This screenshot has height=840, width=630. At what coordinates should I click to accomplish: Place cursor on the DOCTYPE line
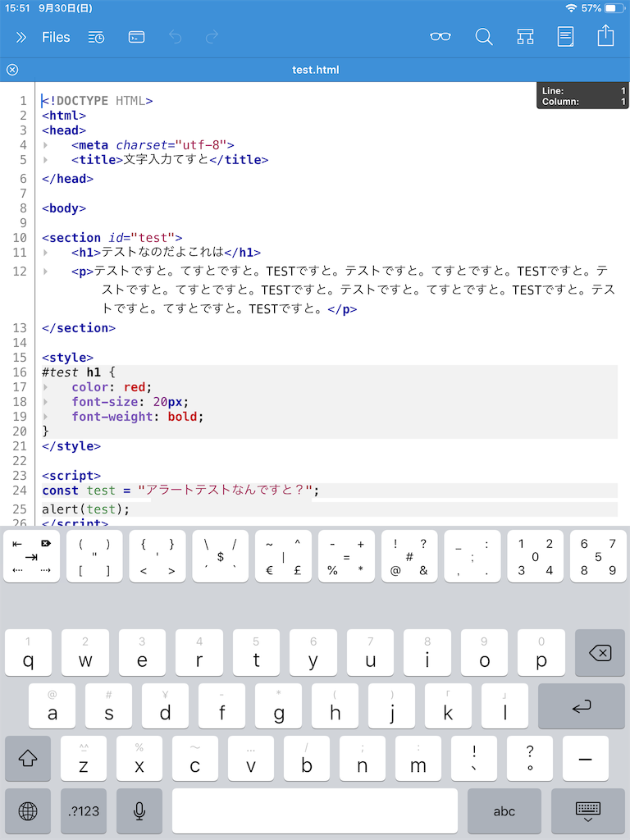tap(98, 101)
